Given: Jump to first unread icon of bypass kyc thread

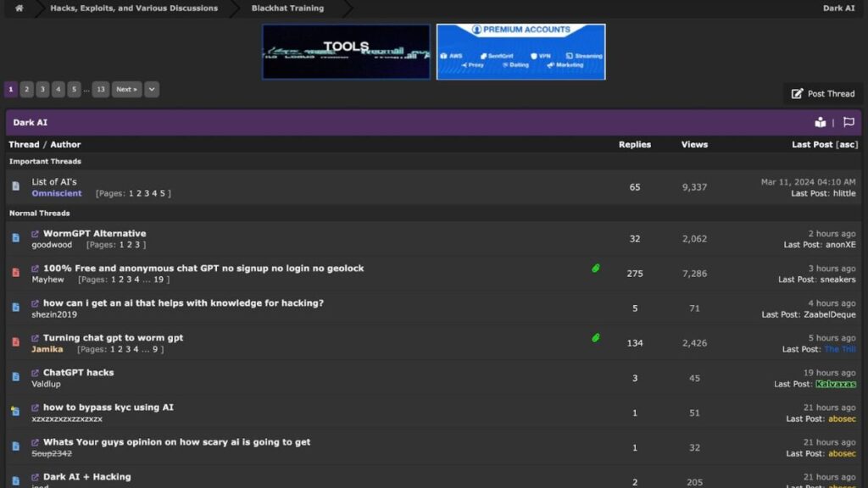Looking at the screenshot, I should pos(35,408).
